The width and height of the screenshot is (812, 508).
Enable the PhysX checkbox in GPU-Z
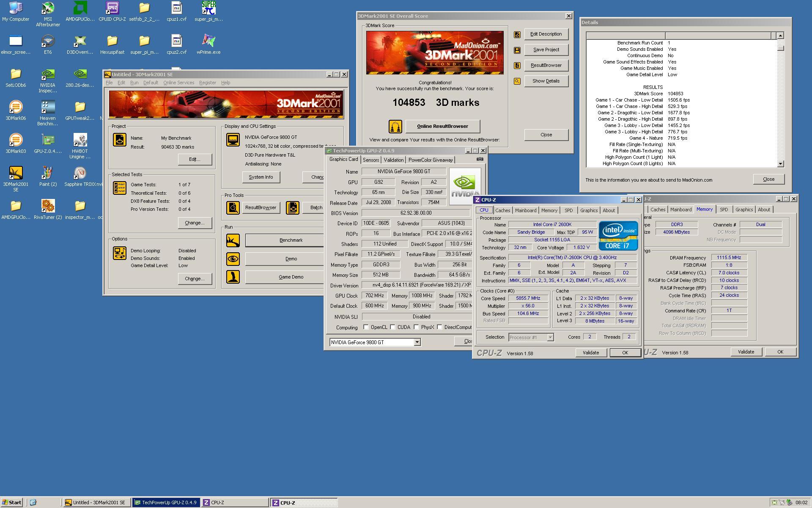point(417,327)
